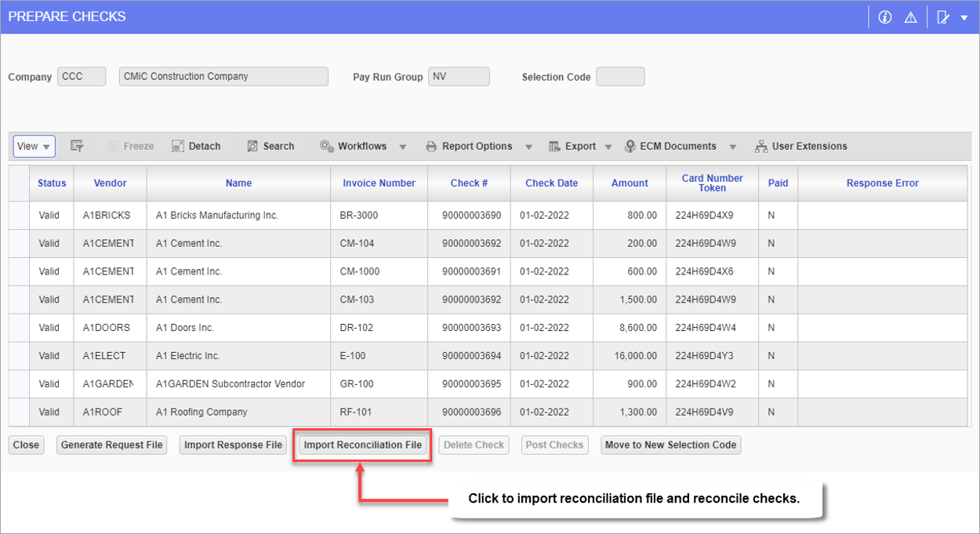Screen dimensions: 980x534
Task: Open the Search tool
Action: pyautogui.click(x=270, y=146)
